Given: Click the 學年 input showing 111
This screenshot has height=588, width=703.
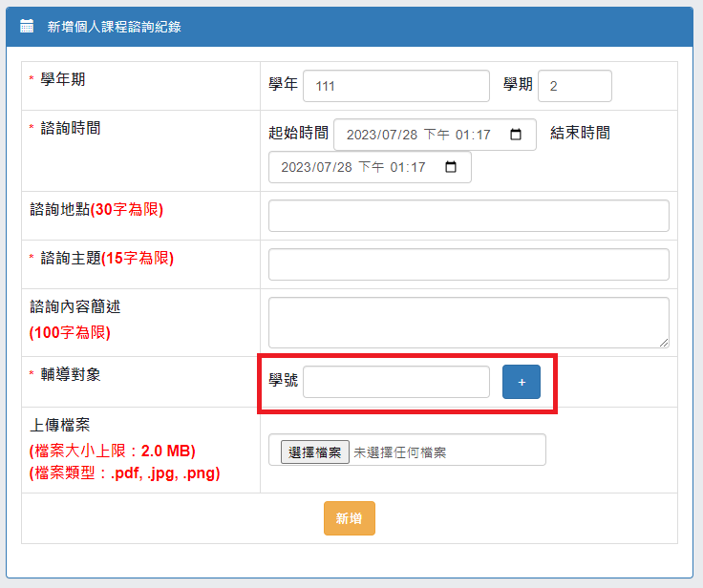Looking at the screenshot, I should 395,86.
